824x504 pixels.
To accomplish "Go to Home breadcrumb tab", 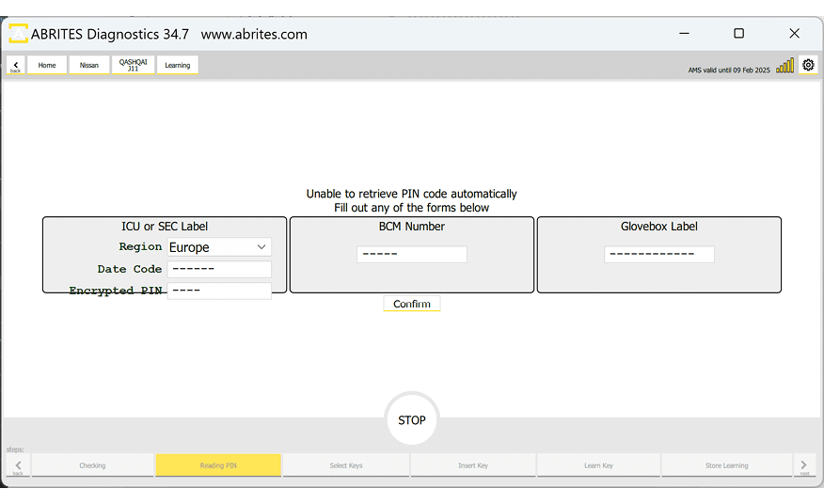I will (x=47, y=65).
